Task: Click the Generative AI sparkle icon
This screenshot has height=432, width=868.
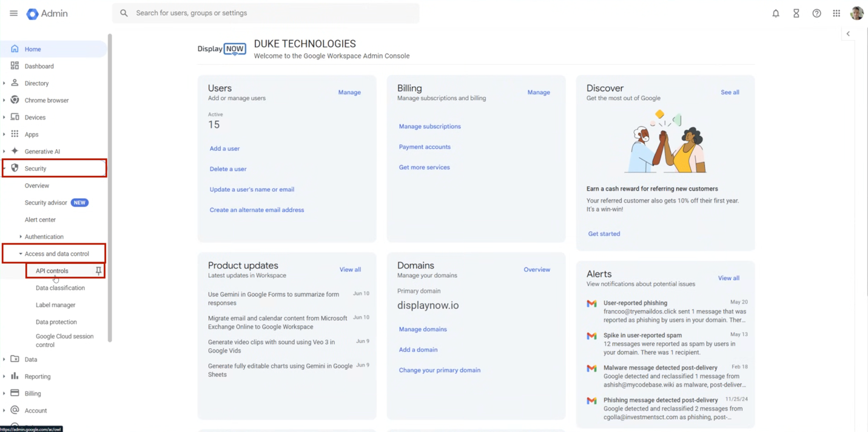Action: (x=15, y=150)
